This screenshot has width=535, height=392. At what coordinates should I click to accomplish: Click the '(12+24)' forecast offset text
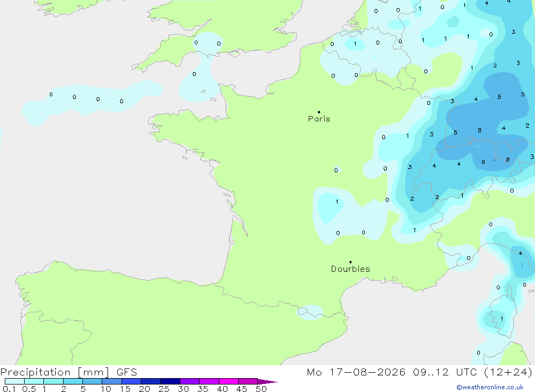(508, 372)
